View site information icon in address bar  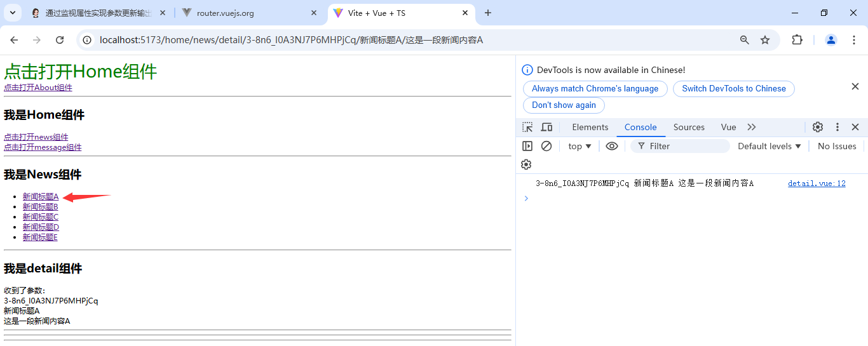pos(88,40)
